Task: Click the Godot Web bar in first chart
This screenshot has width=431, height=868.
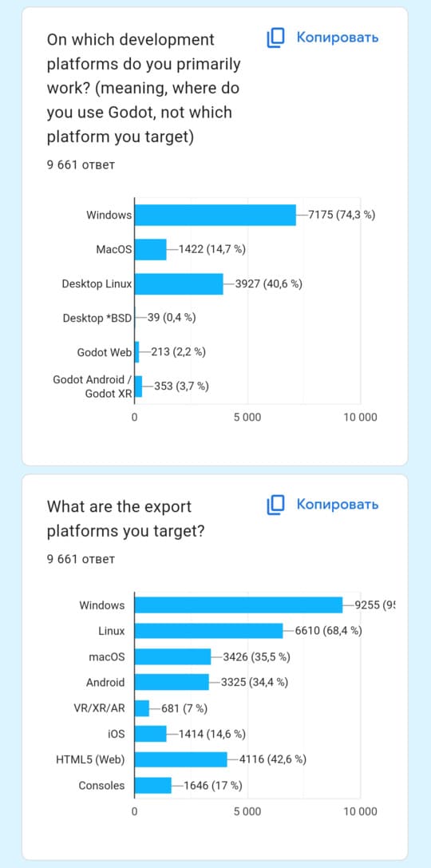Action: [x=137, y=352]
